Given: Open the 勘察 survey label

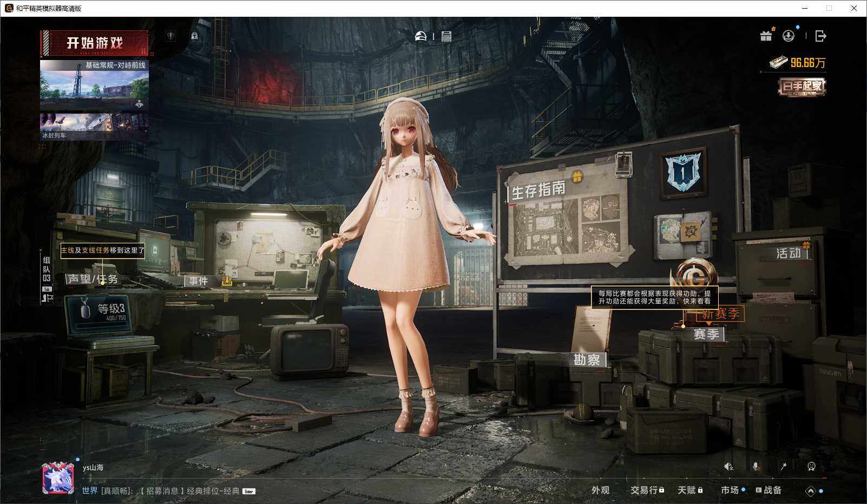Looking at the screenshot, I should (587, 360).
